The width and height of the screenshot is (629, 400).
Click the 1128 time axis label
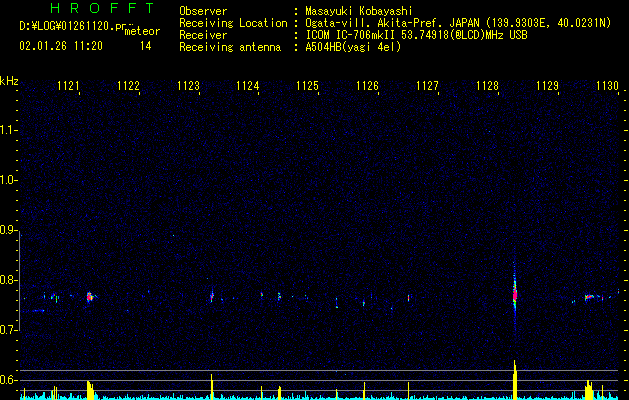tap(487, 86)
